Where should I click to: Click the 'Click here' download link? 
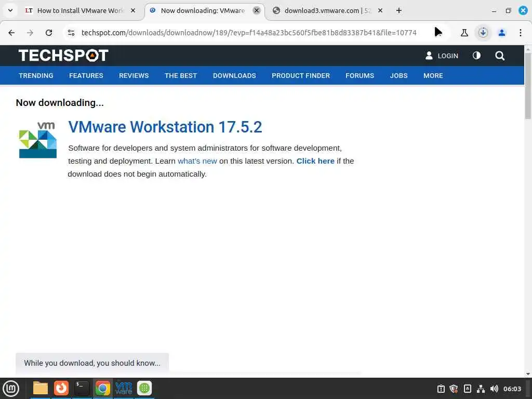315,161
